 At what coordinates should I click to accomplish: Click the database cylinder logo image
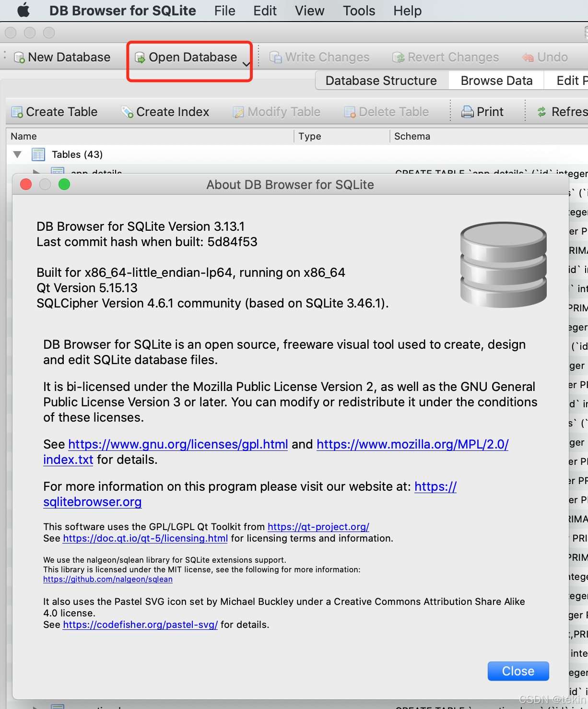pyautogui.click(x=504, y=264)
